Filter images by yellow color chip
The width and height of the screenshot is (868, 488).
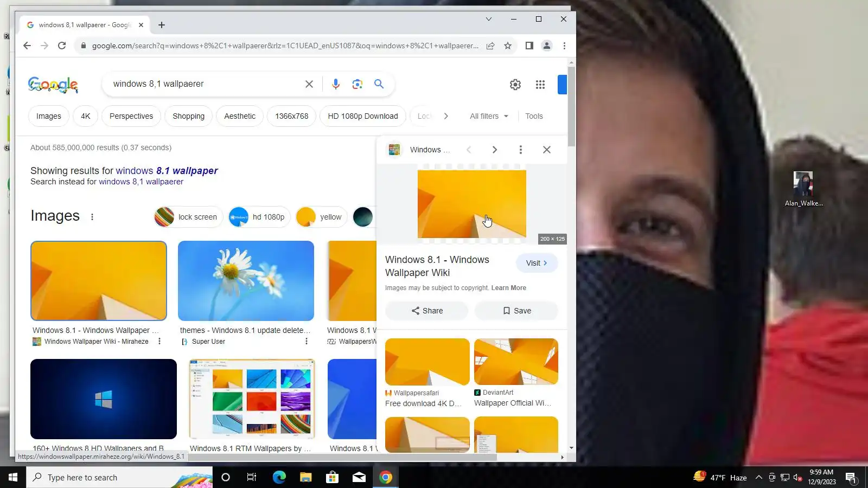point(322,217)
